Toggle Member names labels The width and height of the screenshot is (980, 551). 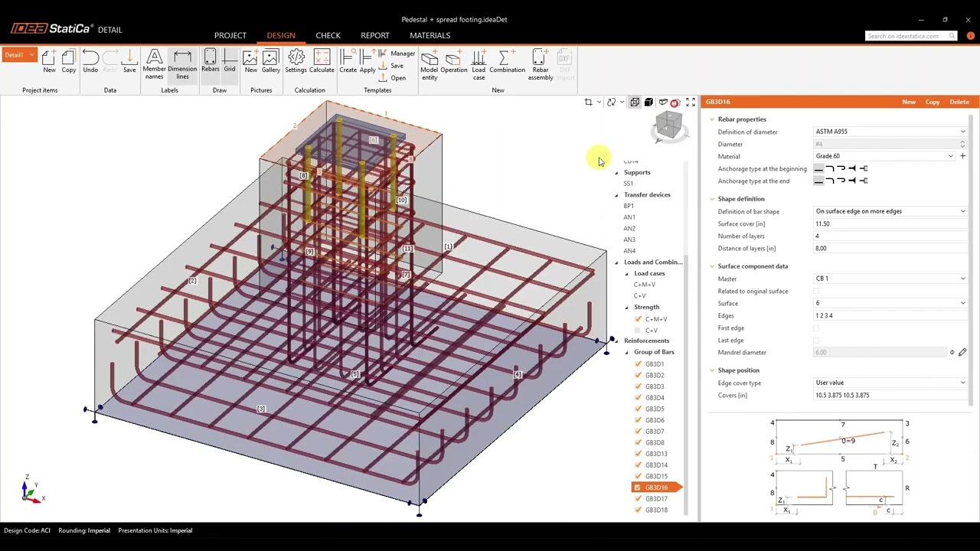point(154,64)
